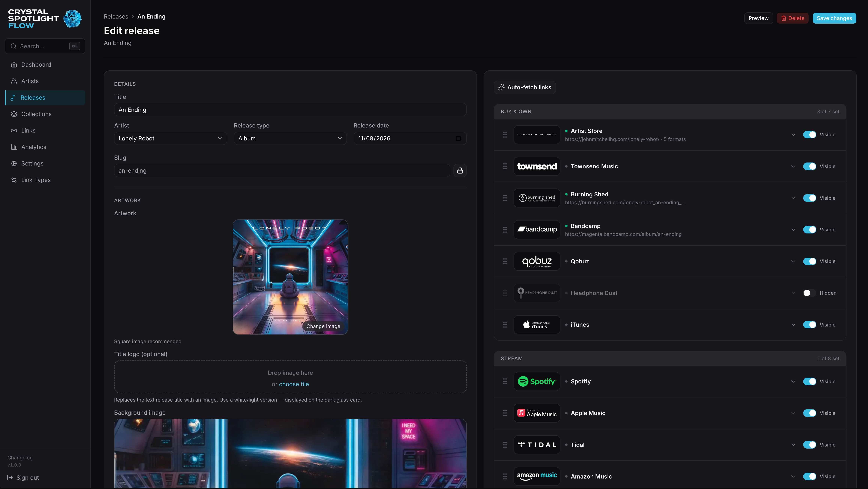Click the Title input field
868x489 pixels.
[290, 110]
